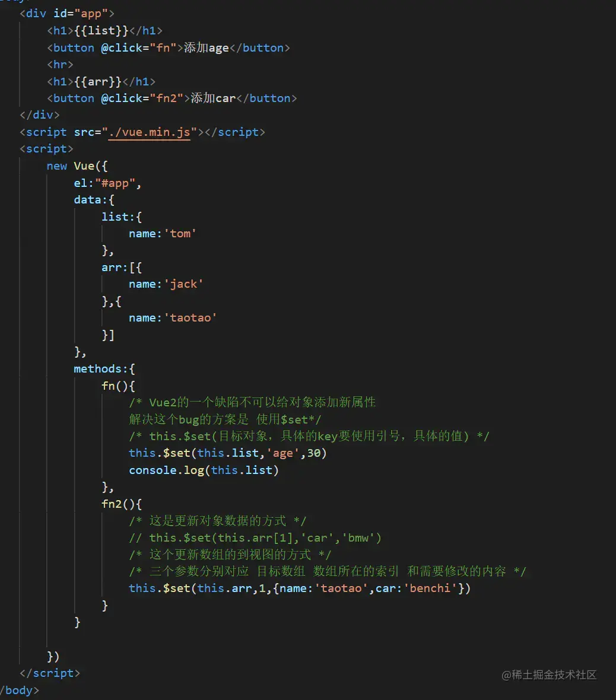
Task: Click the 添加car button line
Action: click(172, 98)
